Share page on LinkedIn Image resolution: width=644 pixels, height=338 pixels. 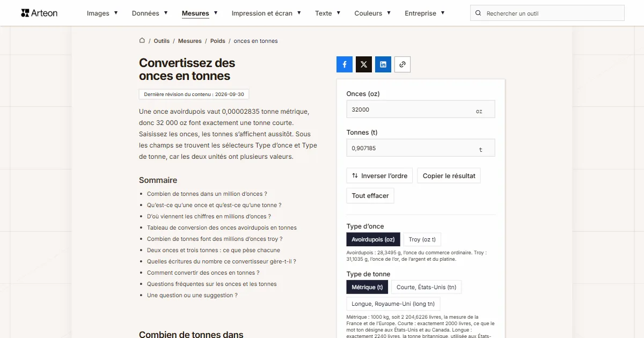(383, 64)
